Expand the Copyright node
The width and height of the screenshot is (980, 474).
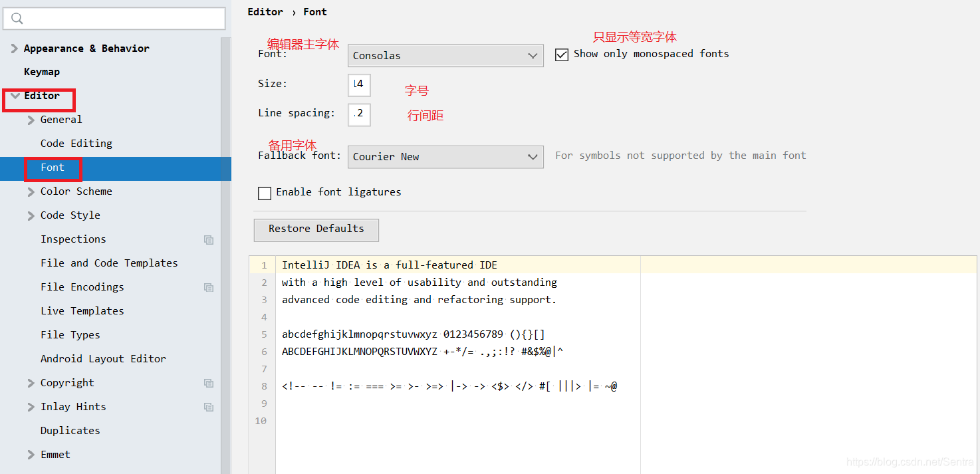pos(31,384)
